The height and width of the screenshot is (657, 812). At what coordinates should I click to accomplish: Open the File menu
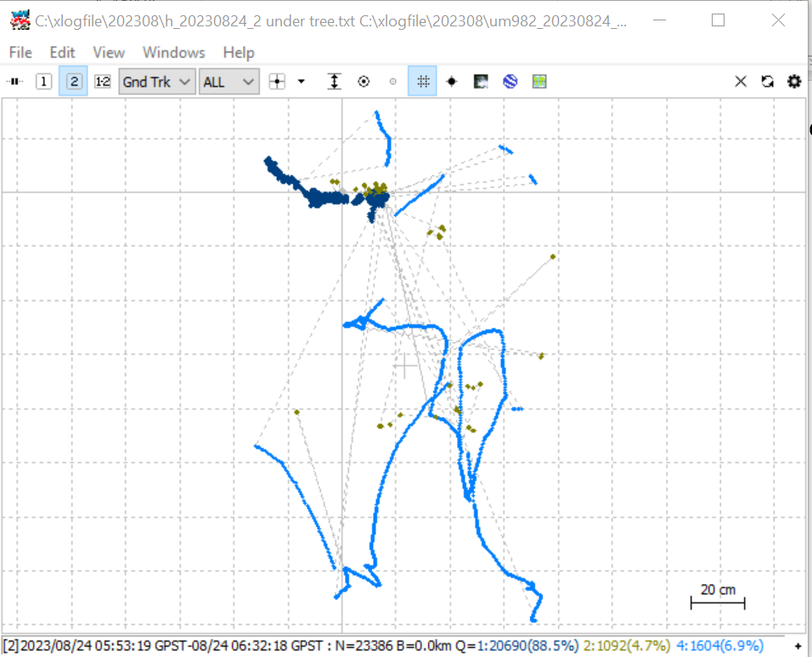[20, 53]
